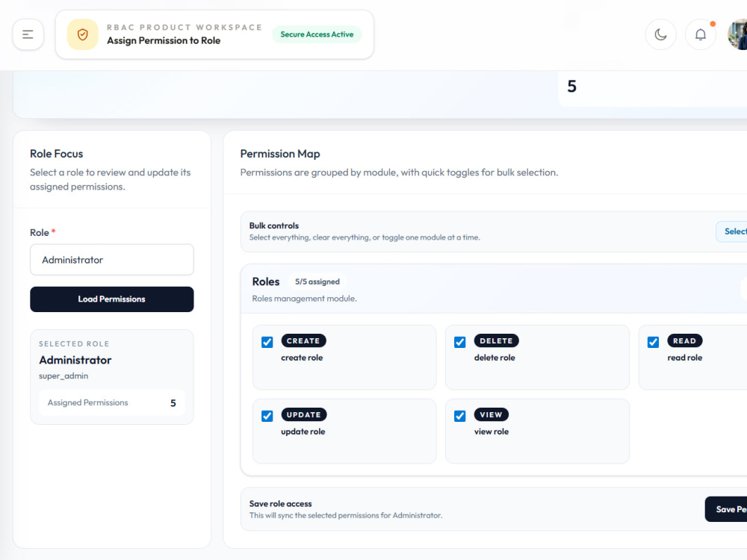Click the shield workspace icon

tap(82, 34)
